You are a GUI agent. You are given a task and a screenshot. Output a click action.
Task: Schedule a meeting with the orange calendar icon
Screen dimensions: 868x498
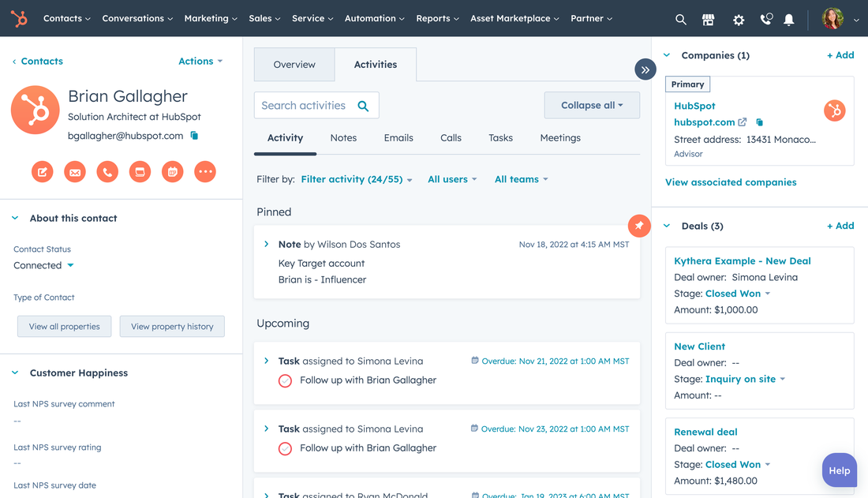173,172
